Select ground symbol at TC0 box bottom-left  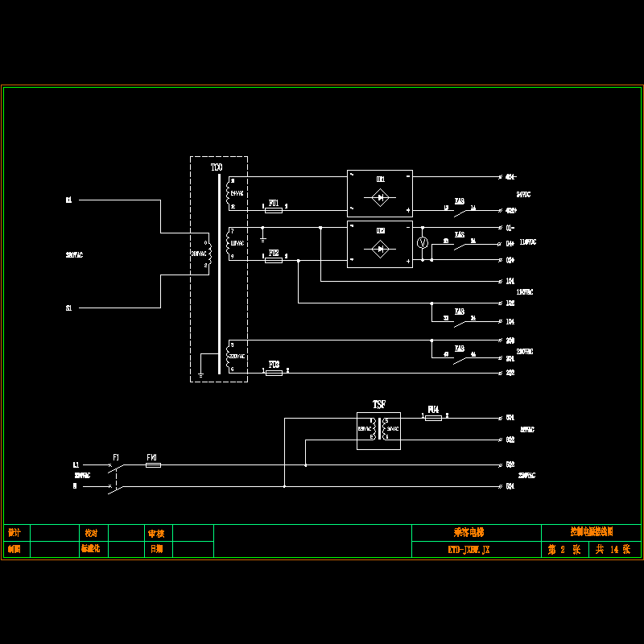pos(200,374)
